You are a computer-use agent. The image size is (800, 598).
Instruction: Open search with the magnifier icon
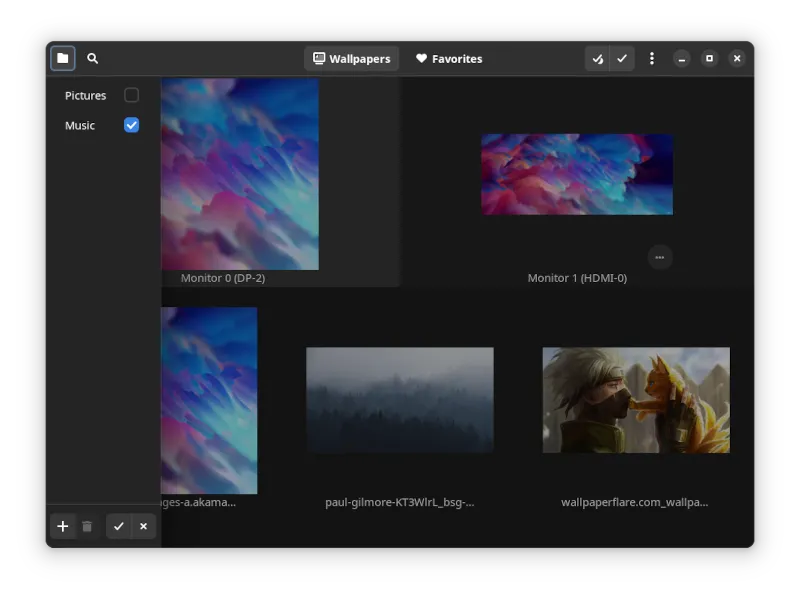click(93, 59)
